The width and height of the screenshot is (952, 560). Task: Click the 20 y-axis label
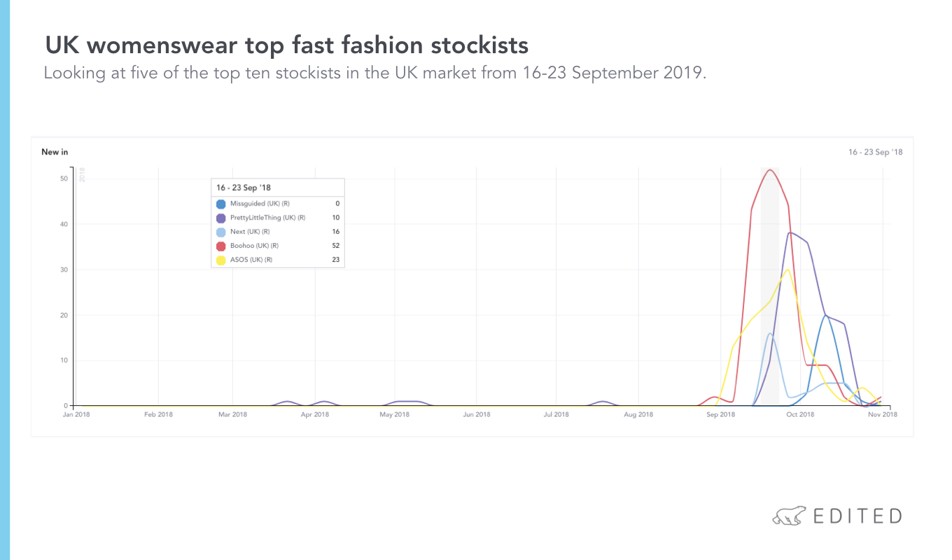tap(64, 315)
